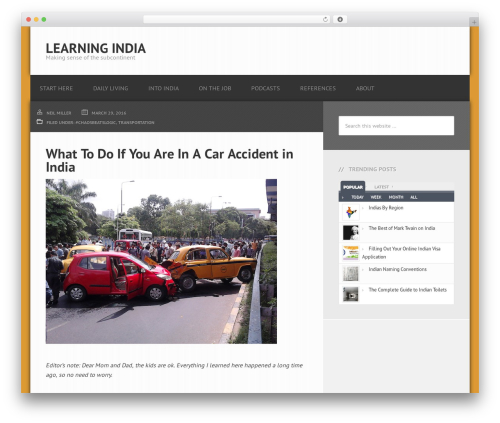
Task: Filter trending posts by Month
Action: 396,197
